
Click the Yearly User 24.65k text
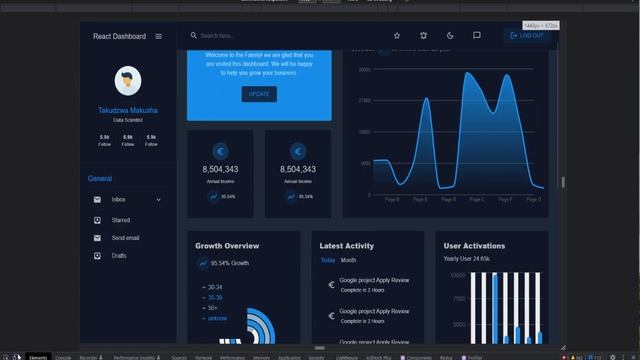coord(467,259)
